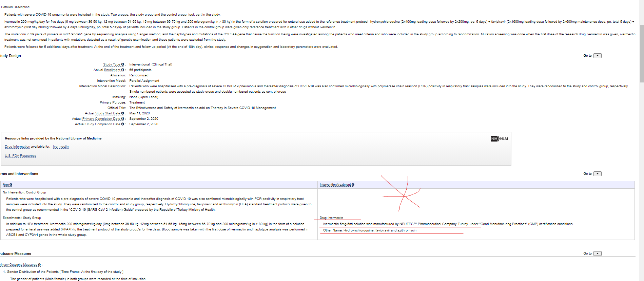This screenshot has height=281, width=644.
Task: Open the Study Type glossary link
Action: pyautogui.click(x=112, y=64)
